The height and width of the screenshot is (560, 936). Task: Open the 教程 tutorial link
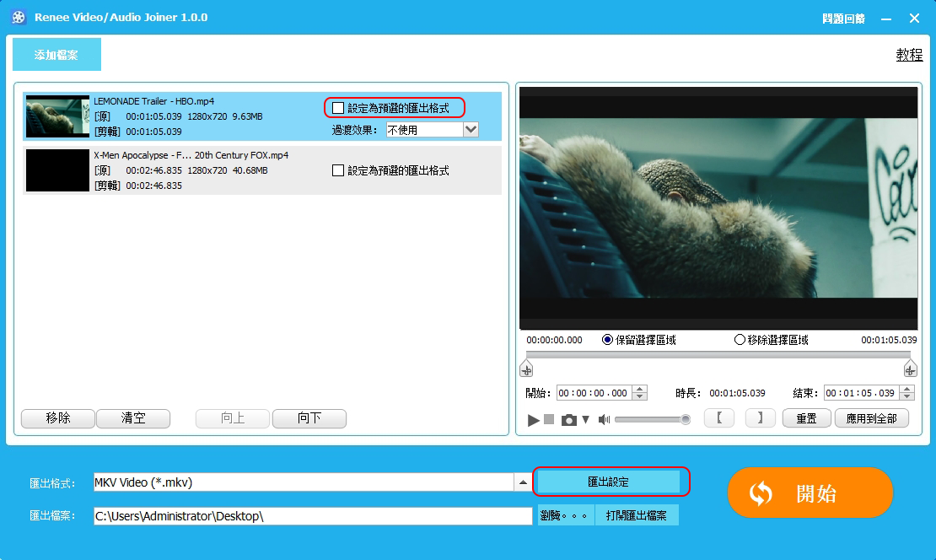[x=909, y=55]
